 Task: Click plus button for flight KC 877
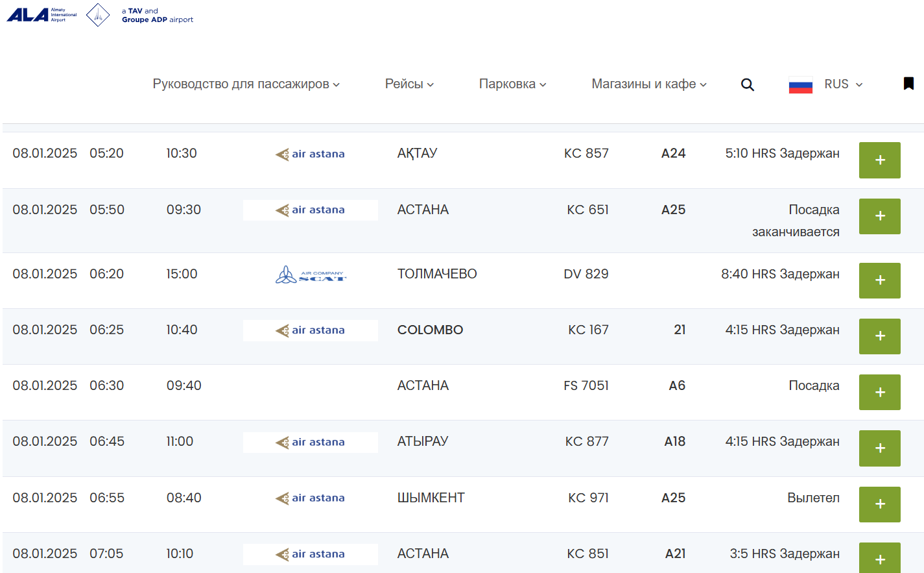[879, 448]
